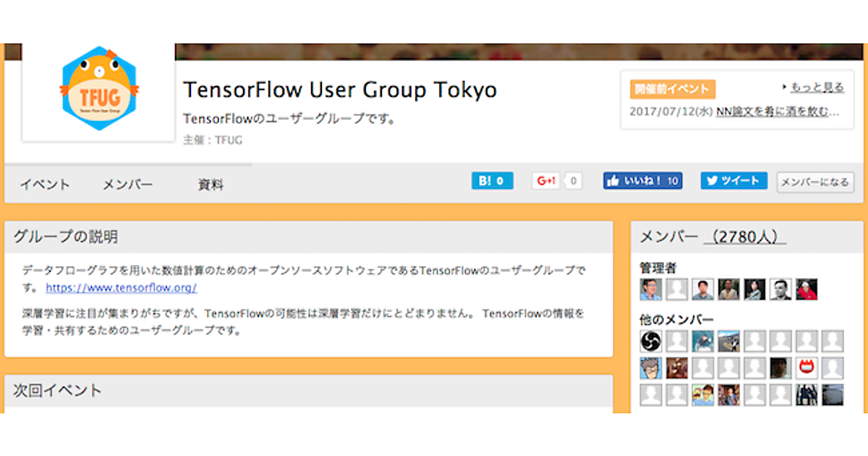
Task: Click the 次回イベント section heading
Action: coord(58,390)
